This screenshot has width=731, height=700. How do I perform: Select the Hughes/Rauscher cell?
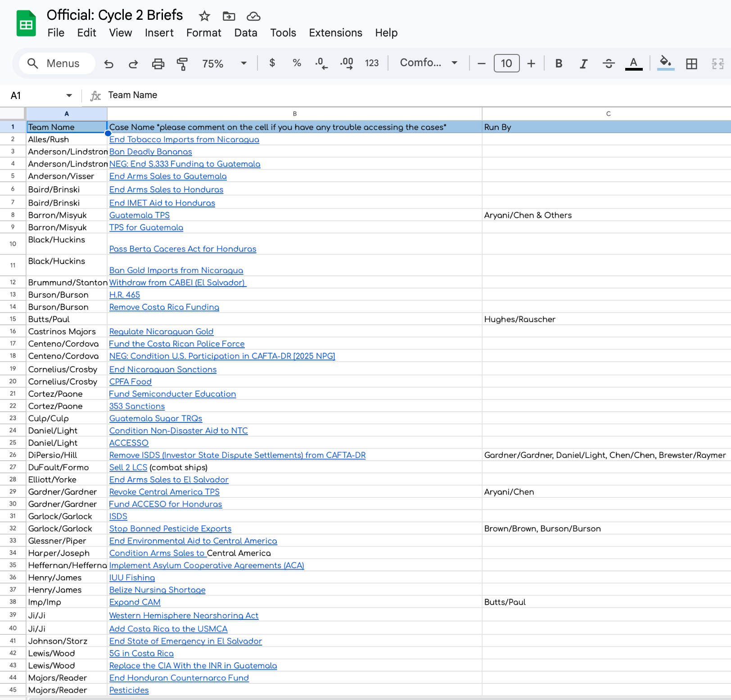coord(606,319)
